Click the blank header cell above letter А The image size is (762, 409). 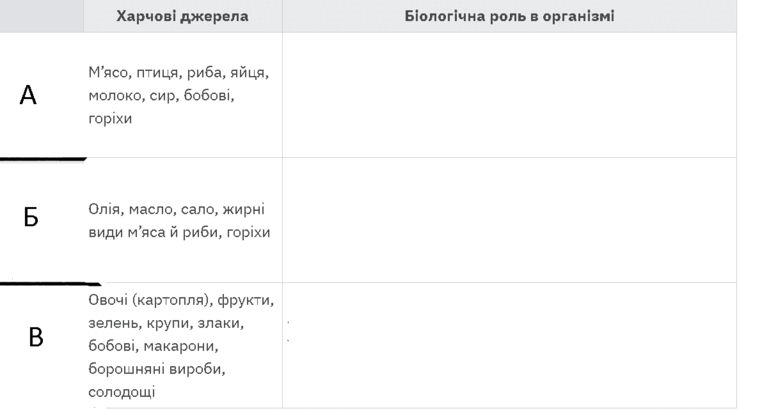(42, 16)
